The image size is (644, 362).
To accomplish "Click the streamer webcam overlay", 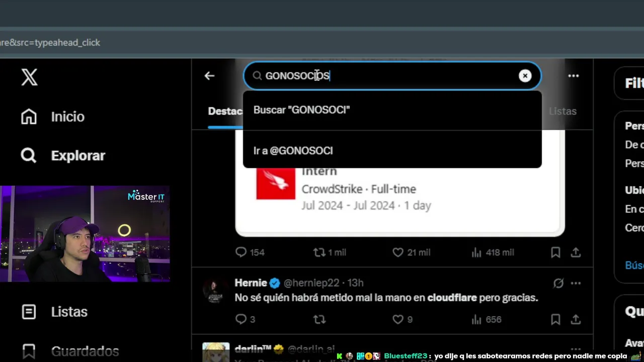I will (x=85, y=234).
